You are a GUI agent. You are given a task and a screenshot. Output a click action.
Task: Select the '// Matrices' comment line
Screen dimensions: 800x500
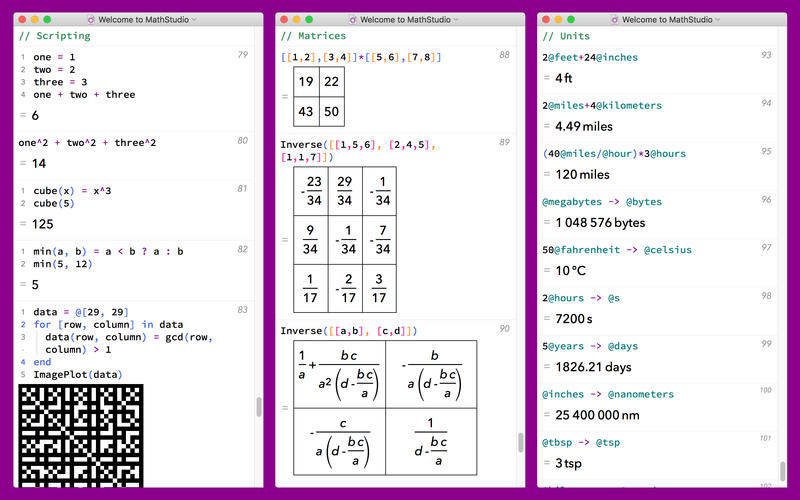coord(313,36)
